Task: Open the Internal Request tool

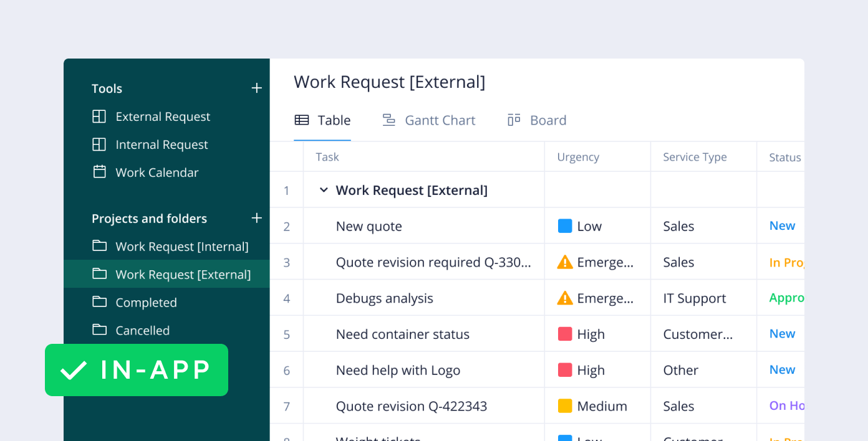Action: (x=162, y=145)
